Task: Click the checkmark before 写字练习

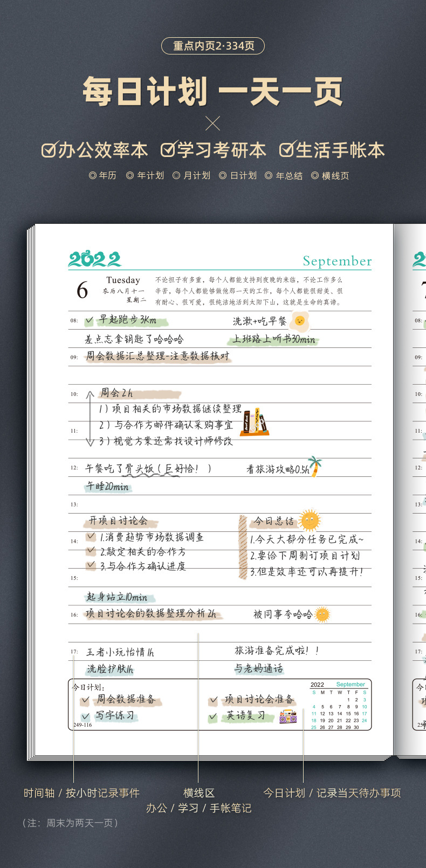Action: pyautogui.click(x=85, y=716)
